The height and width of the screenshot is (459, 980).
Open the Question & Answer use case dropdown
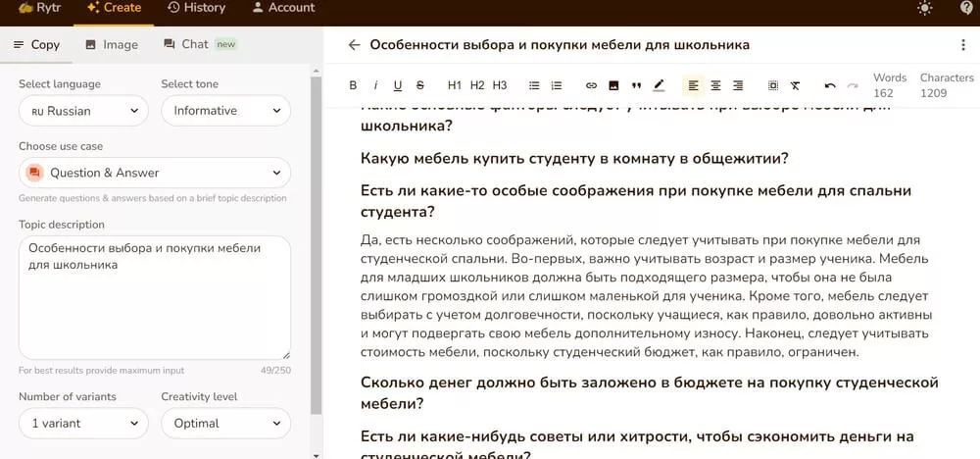155,173
